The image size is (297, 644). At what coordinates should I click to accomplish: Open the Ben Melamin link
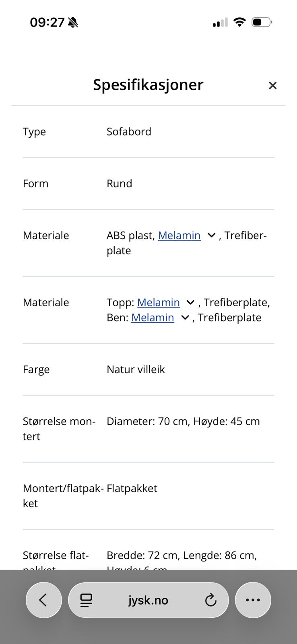tap(153, 318)
